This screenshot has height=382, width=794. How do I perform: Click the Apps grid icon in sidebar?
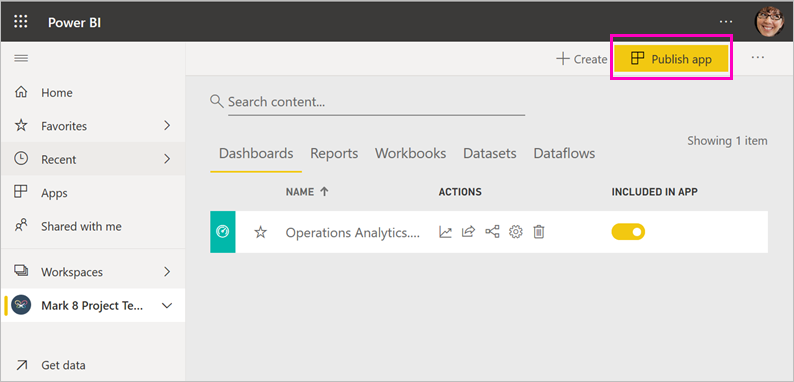point(21,193)
